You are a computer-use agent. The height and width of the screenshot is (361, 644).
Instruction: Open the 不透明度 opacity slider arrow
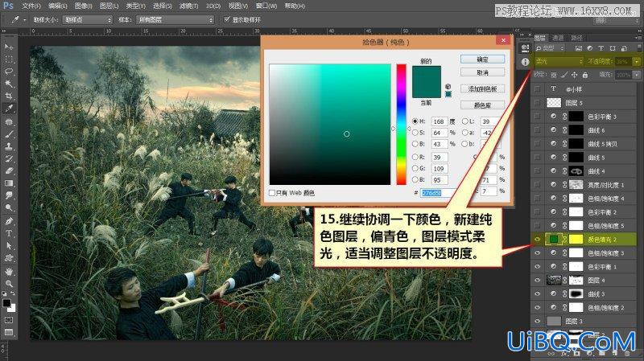(x=637, y=62)
